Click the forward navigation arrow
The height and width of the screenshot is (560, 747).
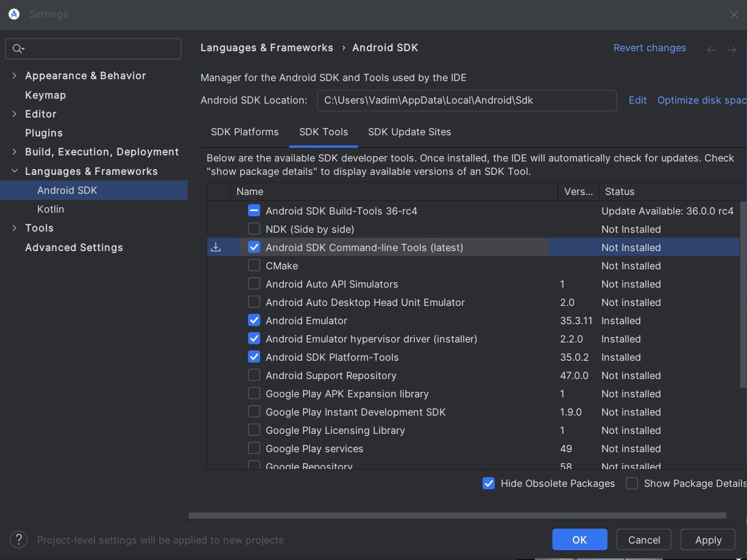coord(732,49)
